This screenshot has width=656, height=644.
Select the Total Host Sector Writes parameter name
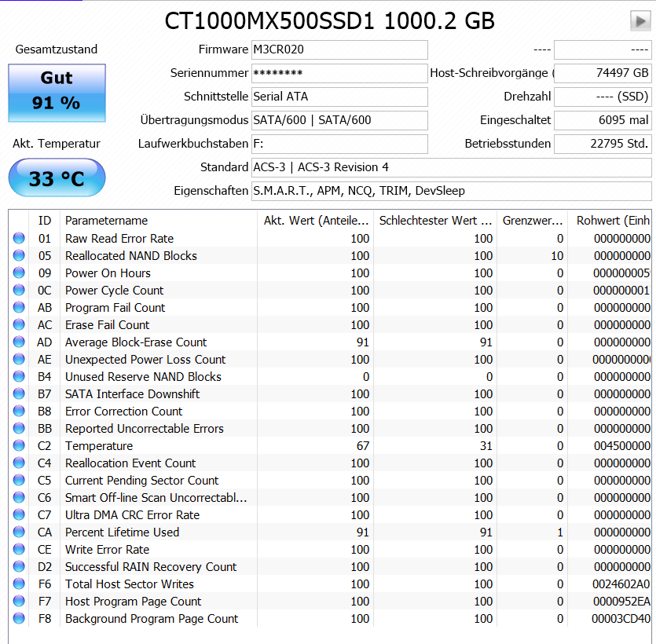click(130, 584)
